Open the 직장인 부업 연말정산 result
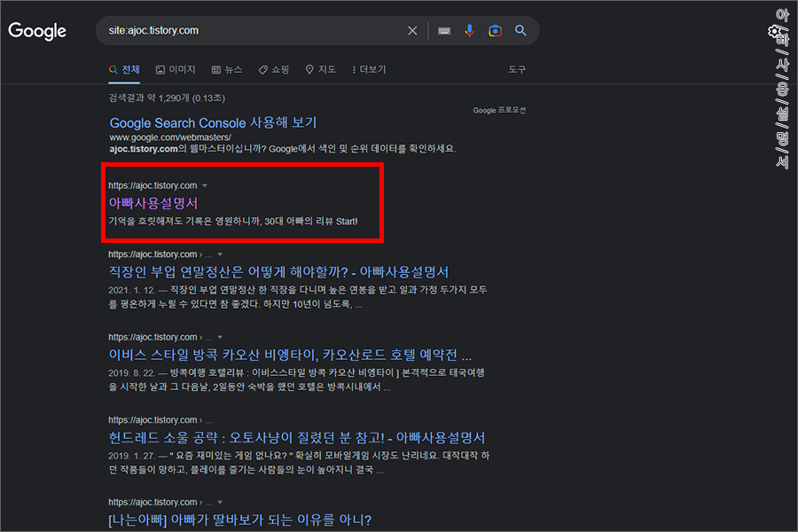This screenshot has height=532, width=798. (278, 272)
